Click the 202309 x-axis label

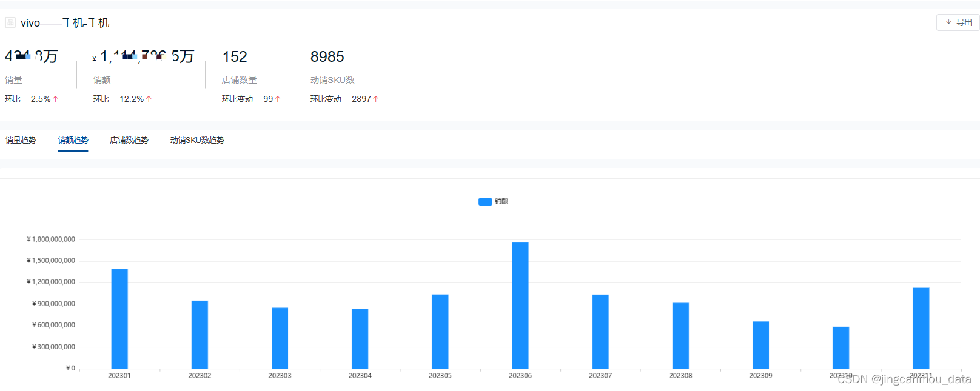(x=760, y=376)
